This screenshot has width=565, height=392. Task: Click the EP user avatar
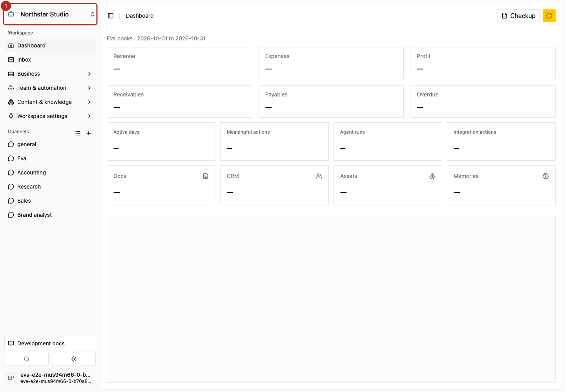click(11, 378)
